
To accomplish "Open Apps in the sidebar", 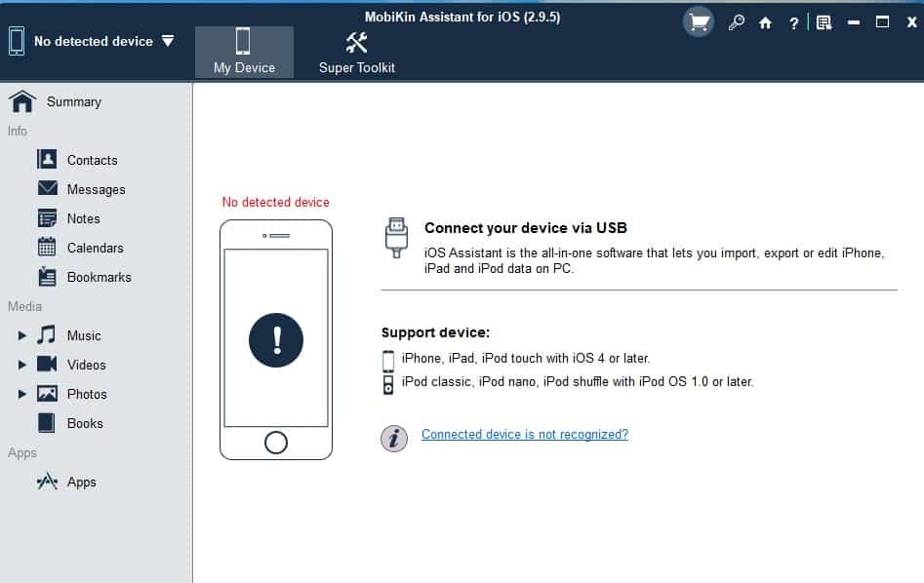I will [81, 482].
